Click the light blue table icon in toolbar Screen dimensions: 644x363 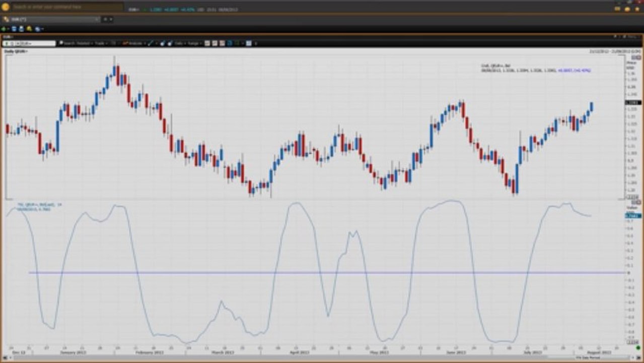click(x=248, y=43)
